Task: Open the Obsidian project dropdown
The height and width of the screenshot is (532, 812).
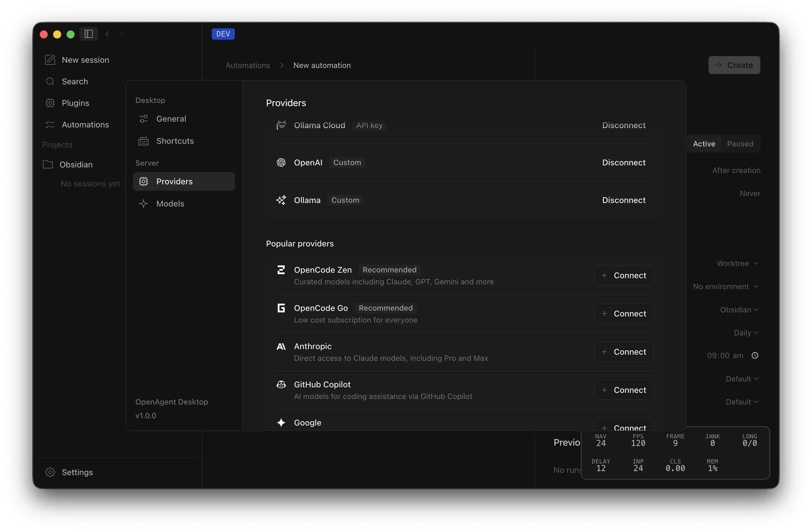Action: click(x=739, y=309)
